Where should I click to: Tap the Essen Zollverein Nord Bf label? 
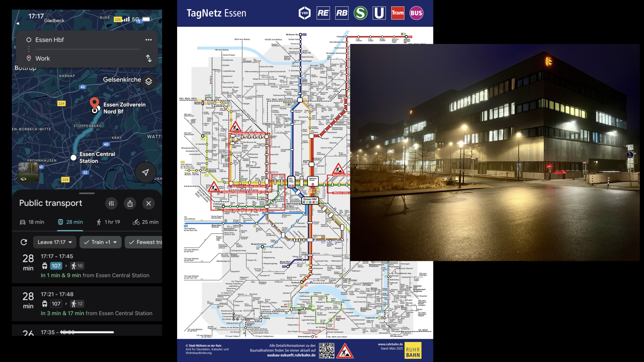click(x=124, y=108)
